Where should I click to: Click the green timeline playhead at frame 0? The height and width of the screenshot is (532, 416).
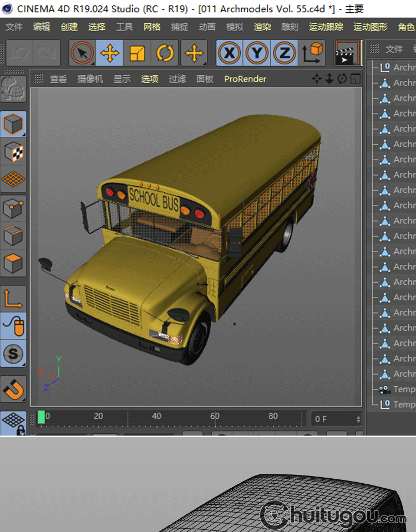(41, 417)
